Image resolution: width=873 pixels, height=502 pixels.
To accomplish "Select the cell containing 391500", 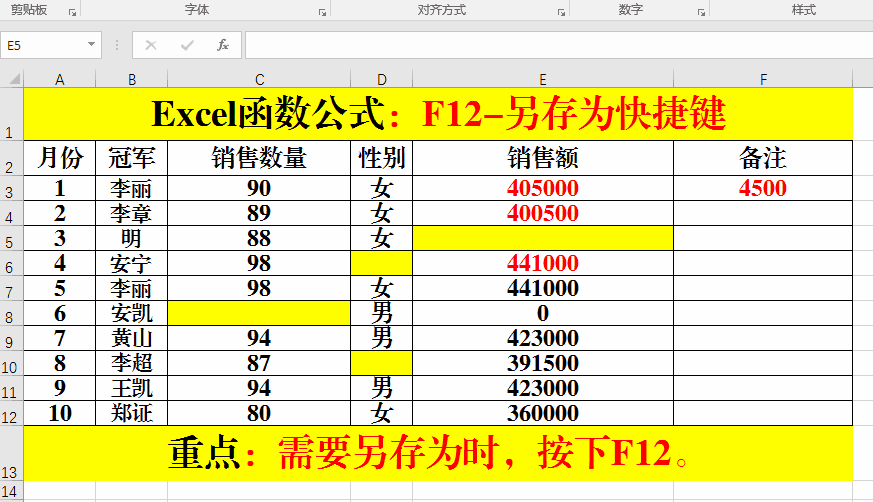I will point(543,363).
